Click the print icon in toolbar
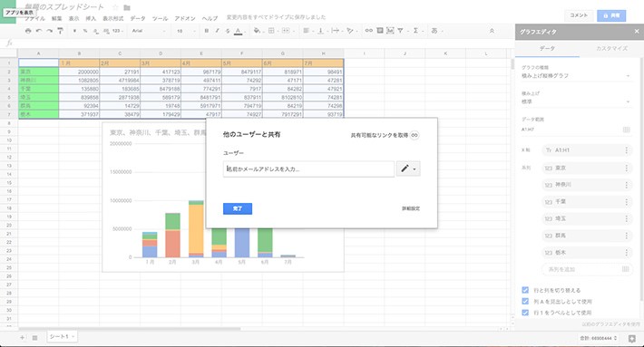Image resolution: width=644 pixels, height=347 pixels. pos(28,31)
